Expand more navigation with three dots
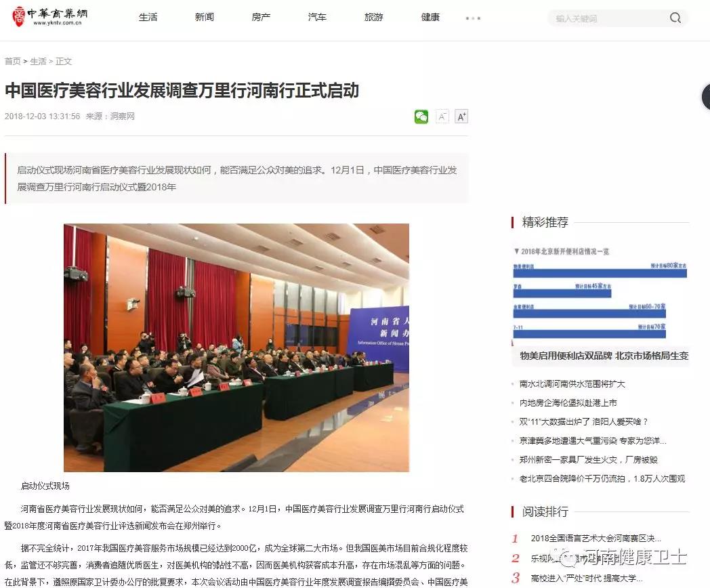 473,18
